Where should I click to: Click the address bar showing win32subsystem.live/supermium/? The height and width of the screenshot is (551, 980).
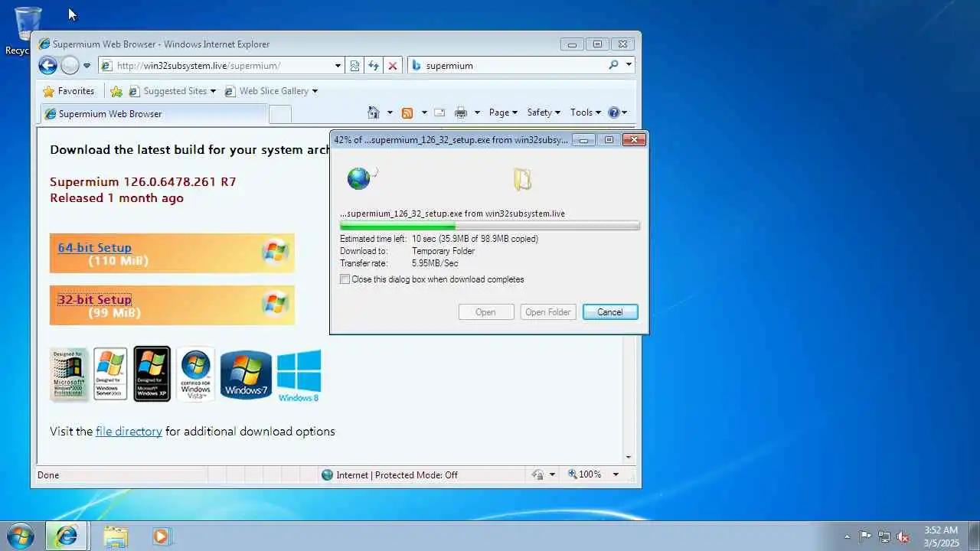pos(222,66)
